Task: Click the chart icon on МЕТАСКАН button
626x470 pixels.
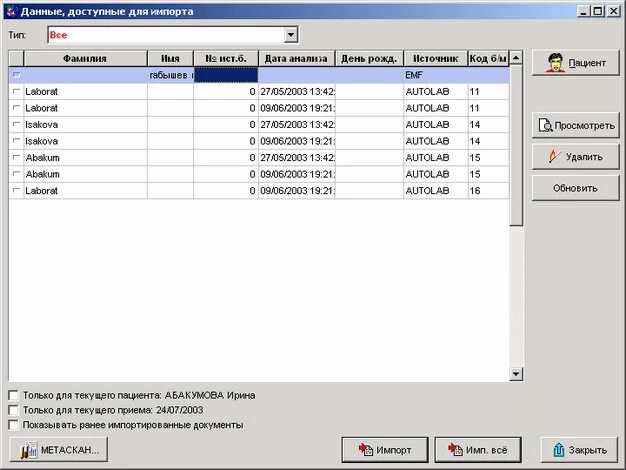Action: pos(29,450)
